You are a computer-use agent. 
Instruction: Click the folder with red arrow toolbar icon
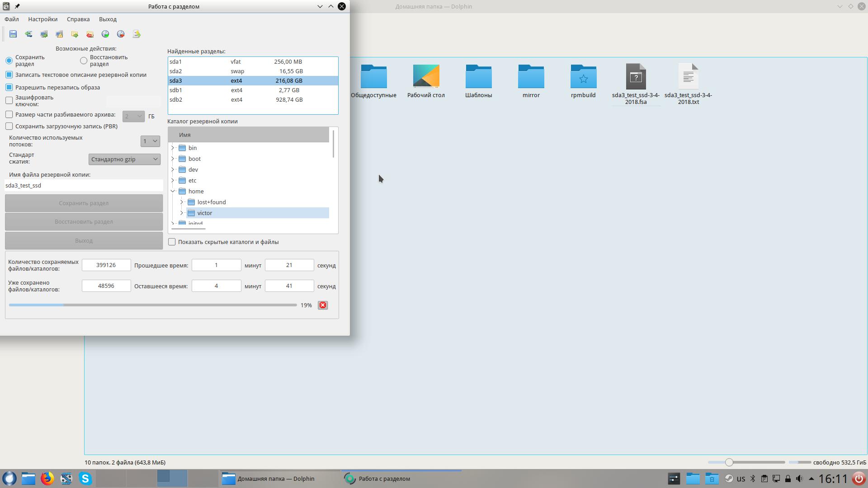pos(90,34)
